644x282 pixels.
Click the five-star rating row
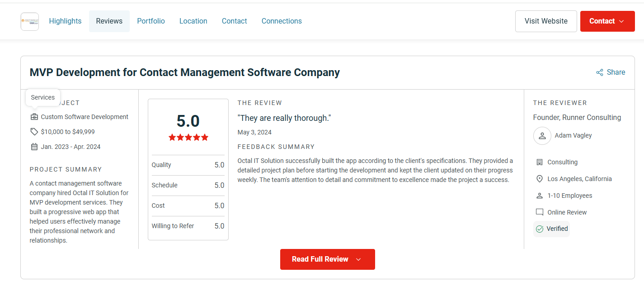coord(188,137)
